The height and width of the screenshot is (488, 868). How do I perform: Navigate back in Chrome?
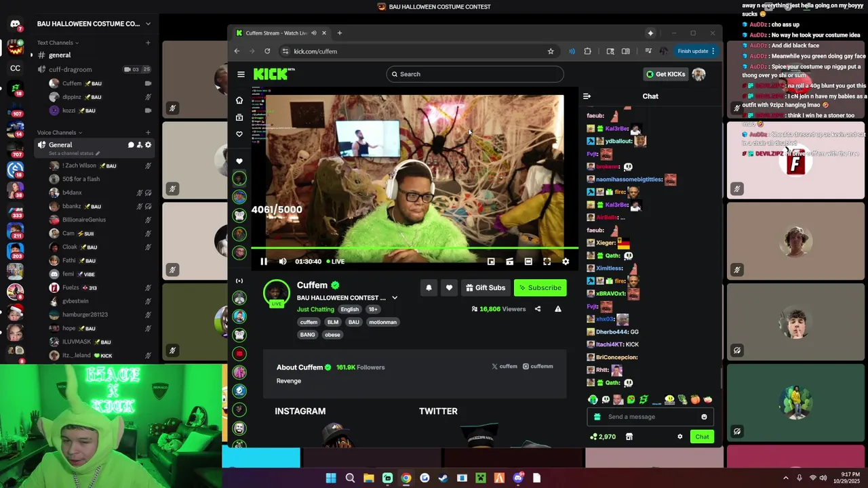click(237, 52)
